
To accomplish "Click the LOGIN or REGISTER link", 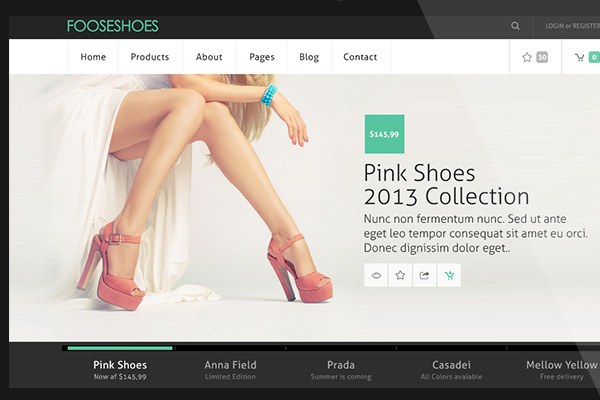I will click(572, 26).
